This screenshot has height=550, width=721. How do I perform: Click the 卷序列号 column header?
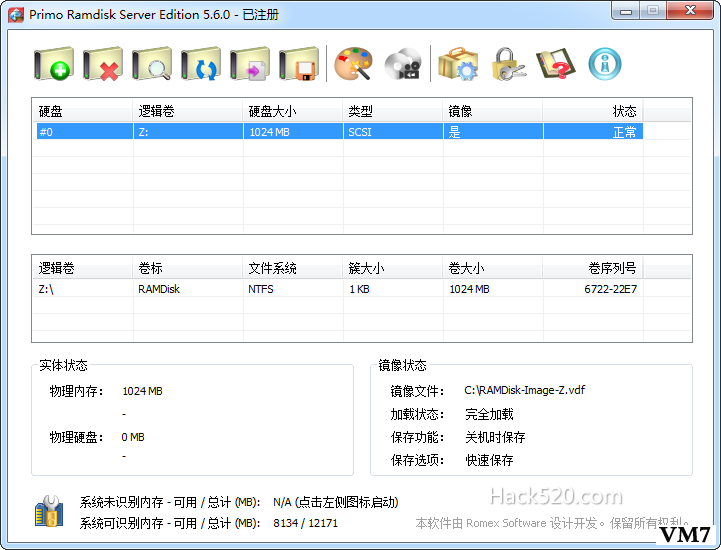(593, 268)
